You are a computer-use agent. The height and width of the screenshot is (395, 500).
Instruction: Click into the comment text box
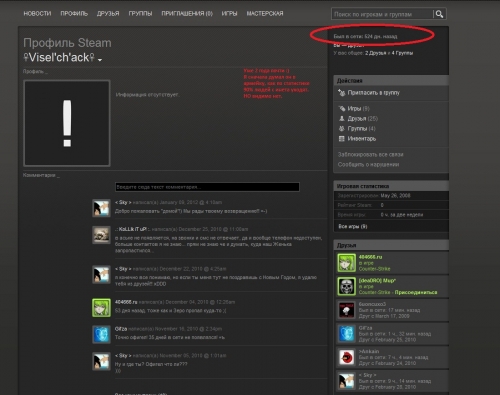207,187
